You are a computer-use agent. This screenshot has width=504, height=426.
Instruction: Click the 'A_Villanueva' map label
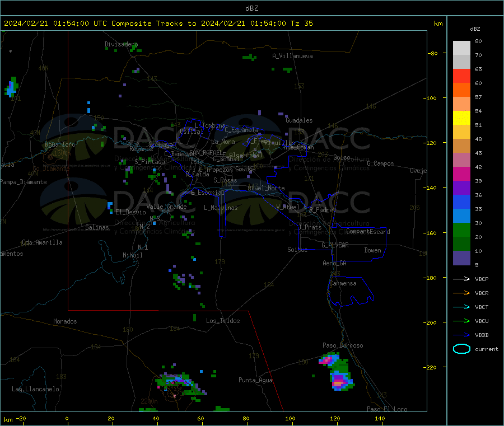[292, 56]
